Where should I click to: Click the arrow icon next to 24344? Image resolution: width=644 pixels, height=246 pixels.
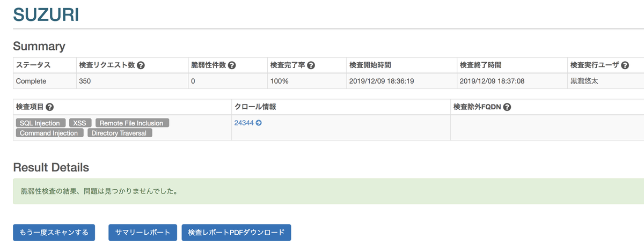click(259, 123)
